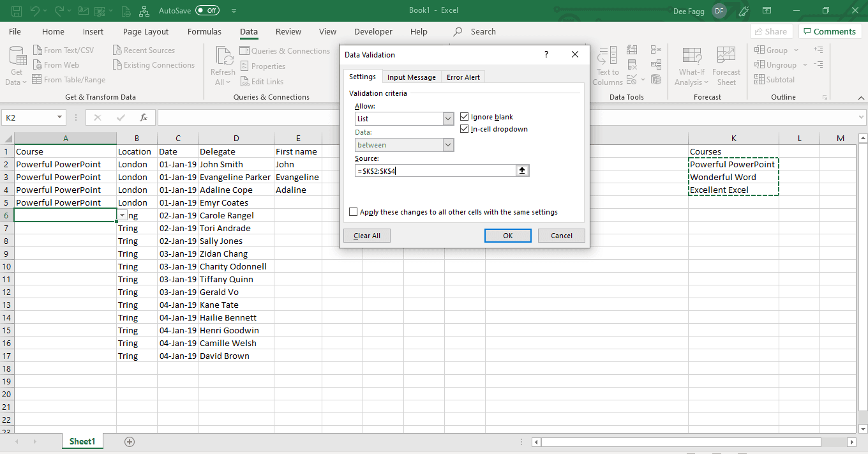Open the Allow dropdown showing List
The width and height of the screenshot is (868, 454).
[448, 119]
